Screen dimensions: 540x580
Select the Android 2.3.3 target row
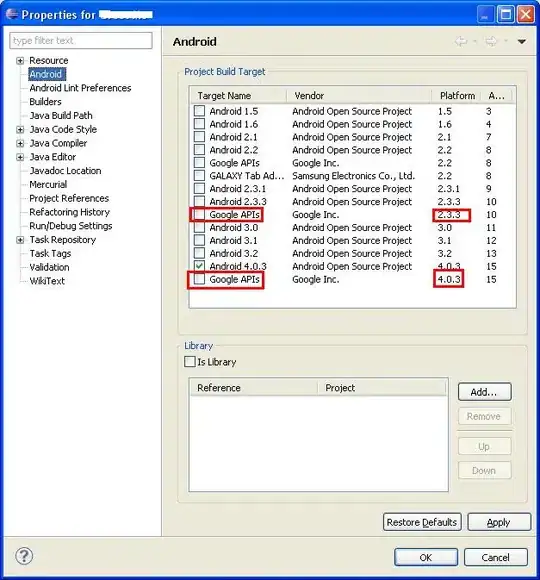[x=238, y=202]
